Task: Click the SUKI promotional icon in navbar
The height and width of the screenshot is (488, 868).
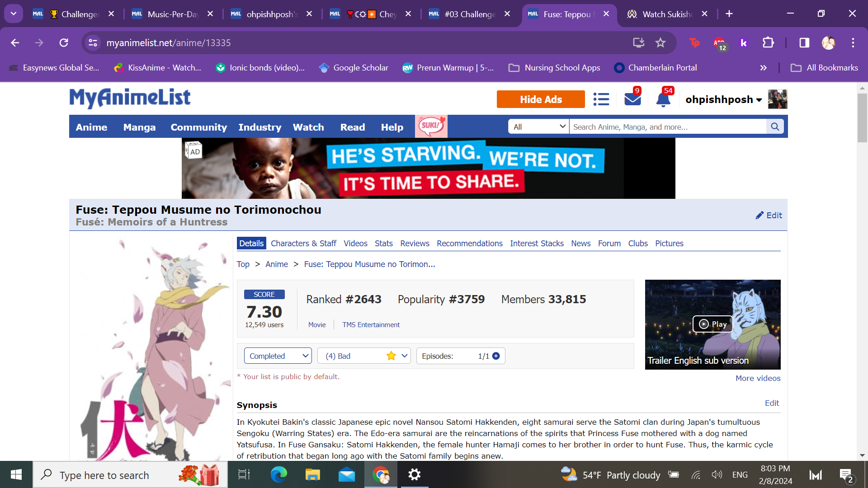Action: click(x=431, y=127)
